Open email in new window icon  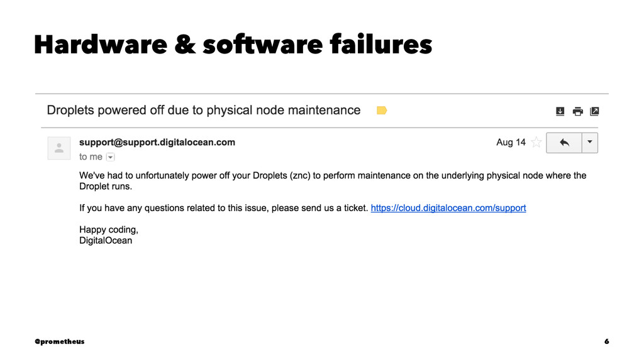[594, 111]
